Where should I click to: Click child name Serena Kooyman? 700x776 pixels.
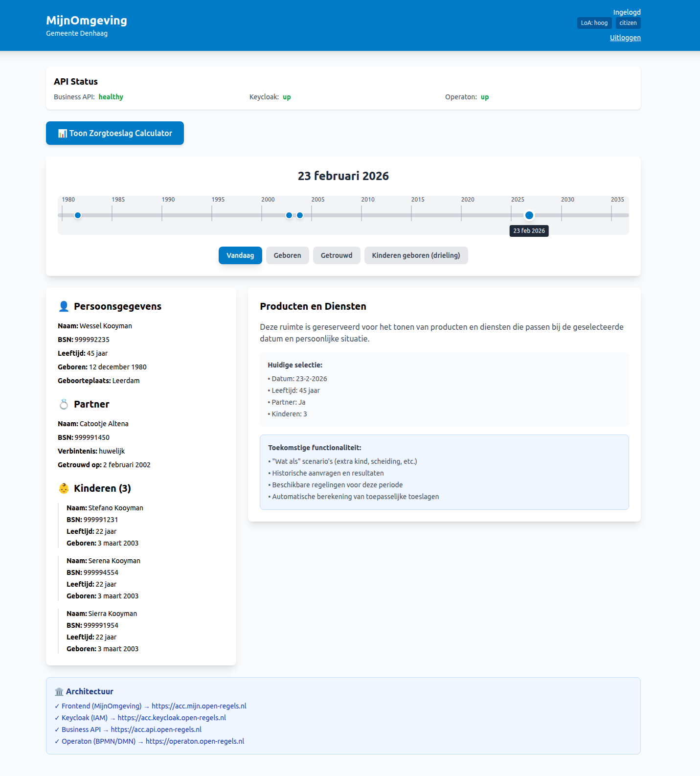(x=114, y=561)
